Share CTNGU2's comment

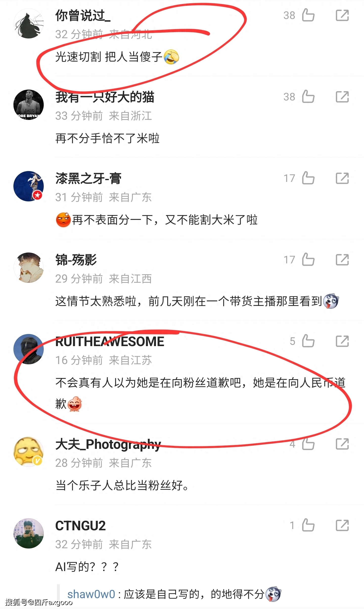(342, 525)
